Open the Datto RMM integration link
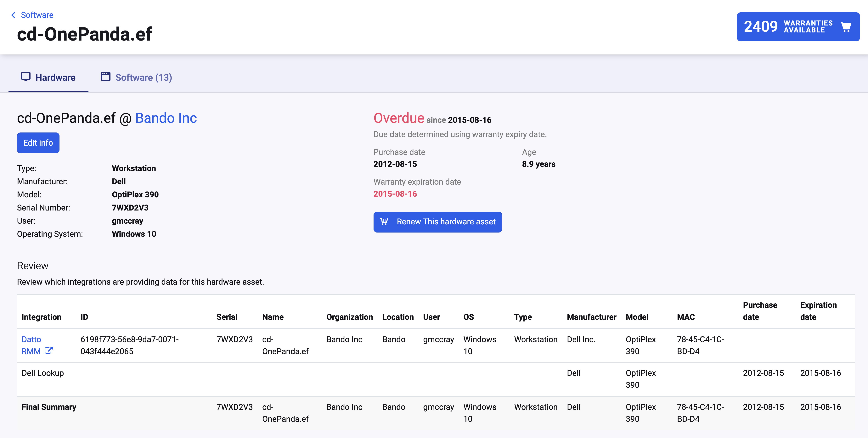This screenshot has width=868, height=438. [x=31, y=345]
